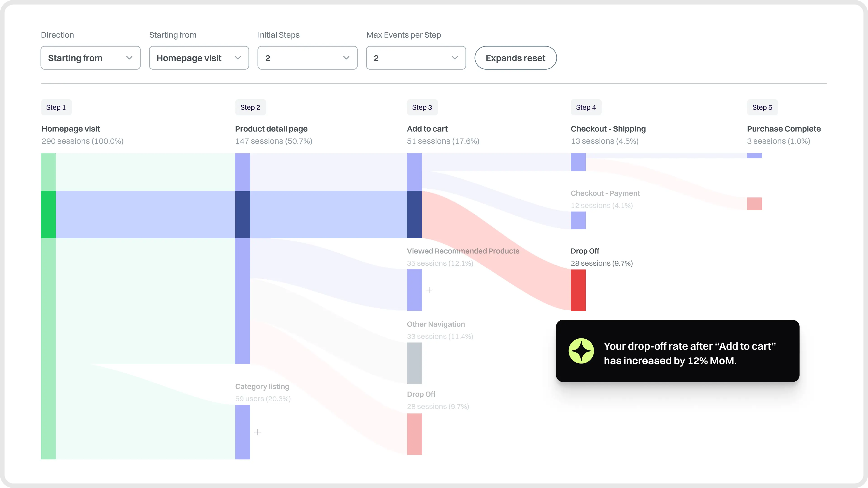868x488 pixels.
Task: Select the Step 1 label chip
Action: [56, 107]
